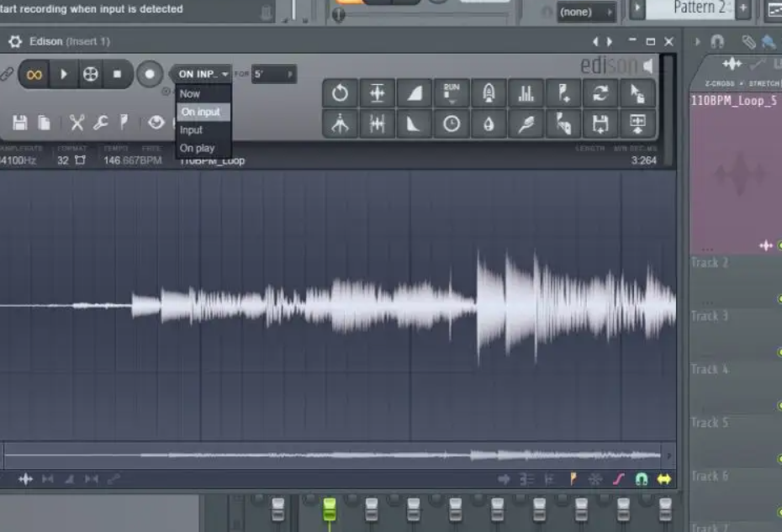Expand playlist menu arrow beside magnet icon
This screenshot has width=782, height=532.
pos(697,41)
